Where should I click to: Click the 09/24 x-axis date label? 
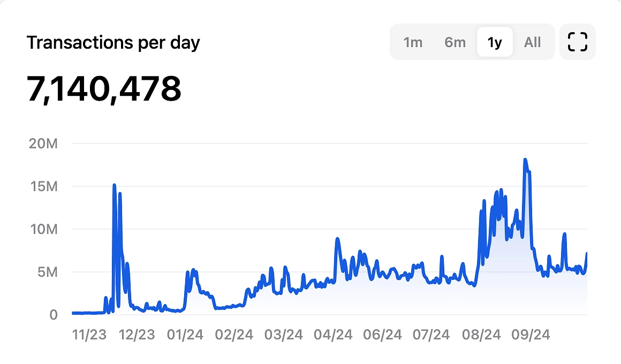531,335
